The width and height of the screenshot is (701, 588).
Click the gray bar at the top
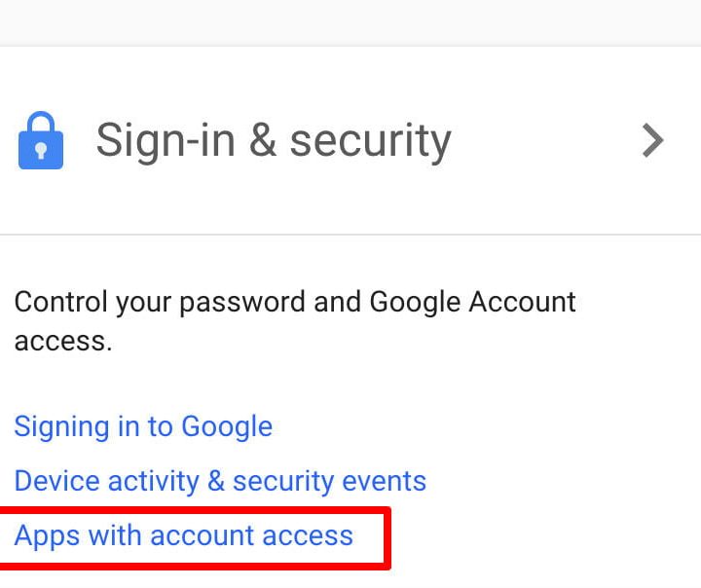point(350,21)
